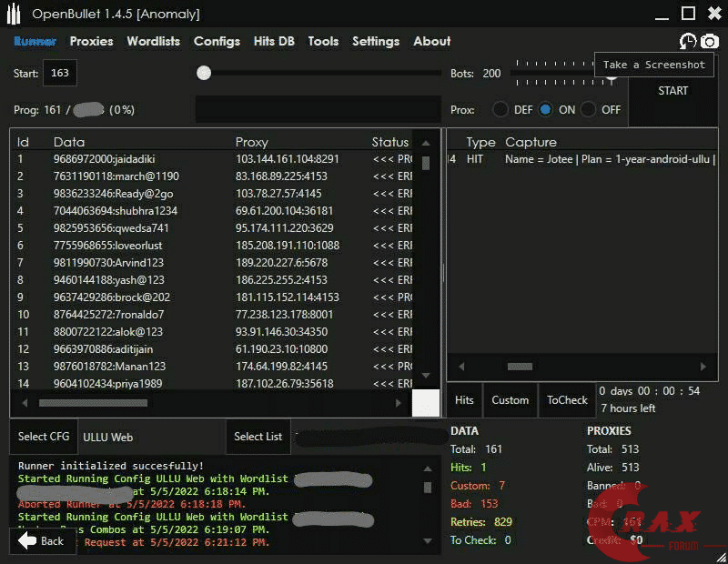Show the ToCheck results list
This screenshot has width=728, height=564.
(x=567, y=400)
